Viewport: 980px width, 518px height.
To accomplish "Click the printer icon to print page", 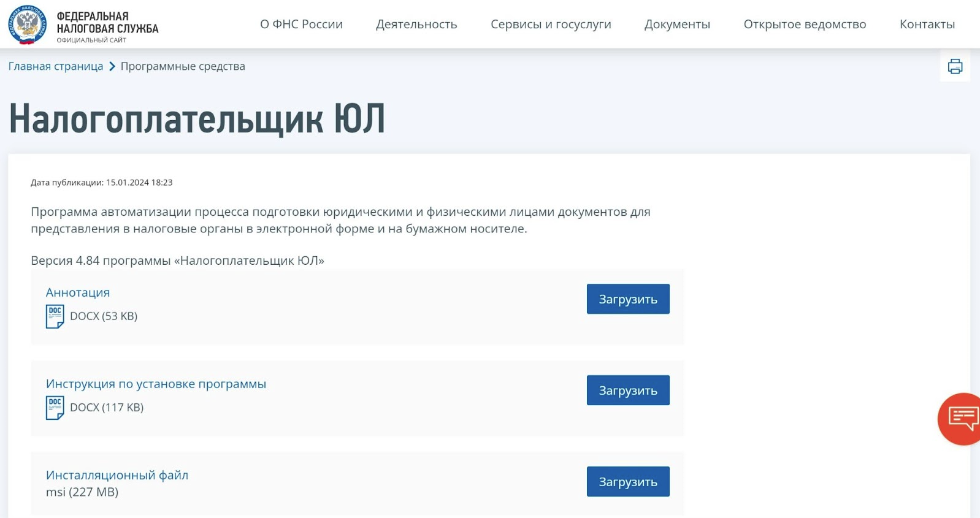I will (x=955, y=66).
